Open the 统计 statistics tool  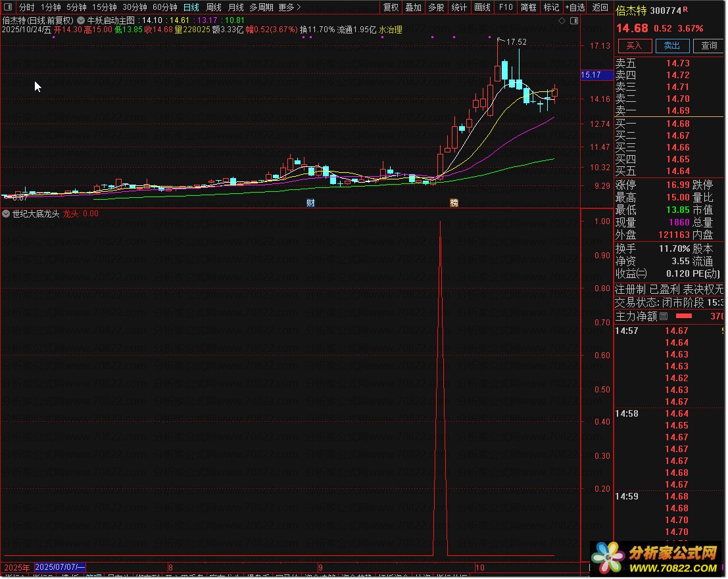459,7
